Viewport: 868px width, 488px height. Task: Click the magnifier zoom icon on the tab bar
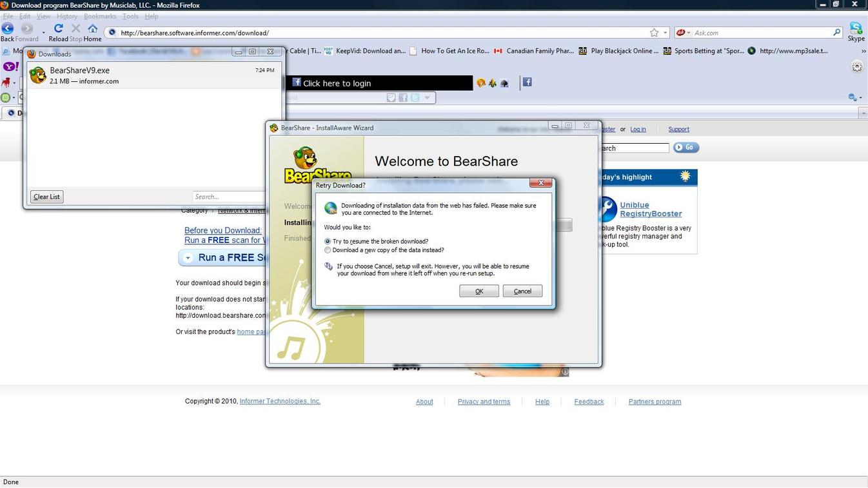852,97
